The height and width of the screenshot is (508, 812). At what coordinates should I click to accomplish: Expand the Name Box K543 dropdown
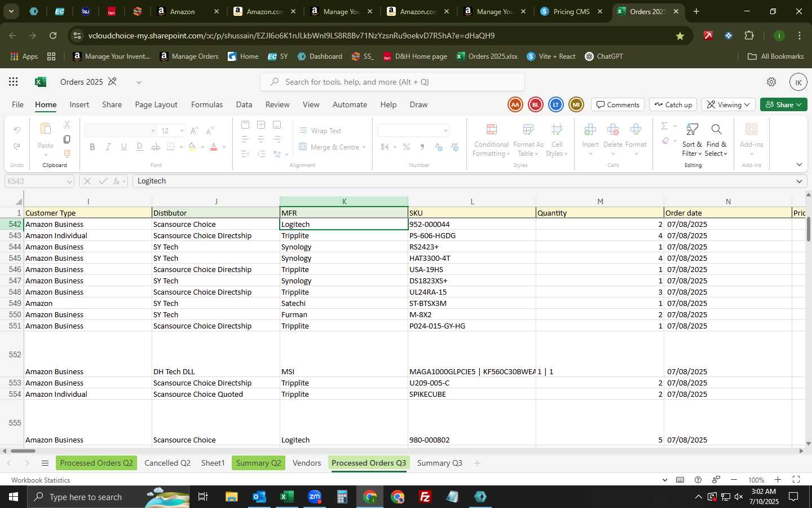click(x=69, y=181)
